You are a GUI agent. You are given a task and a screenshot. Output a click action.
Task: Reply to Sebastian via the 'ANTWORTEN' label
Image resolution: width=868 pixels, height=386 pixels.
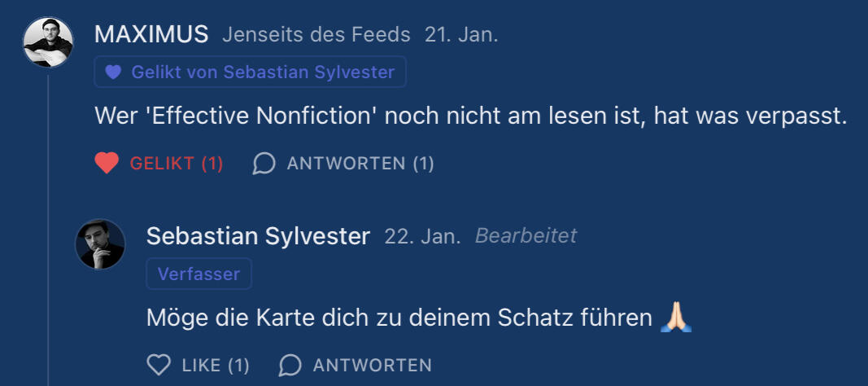coord(372,364)
